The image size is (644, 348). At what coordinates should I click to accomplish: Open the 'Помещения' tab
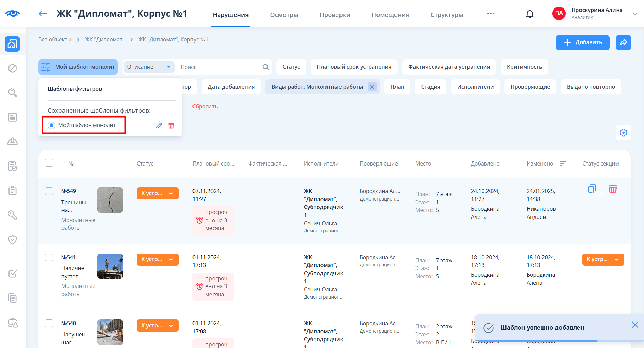click(390, 15)
